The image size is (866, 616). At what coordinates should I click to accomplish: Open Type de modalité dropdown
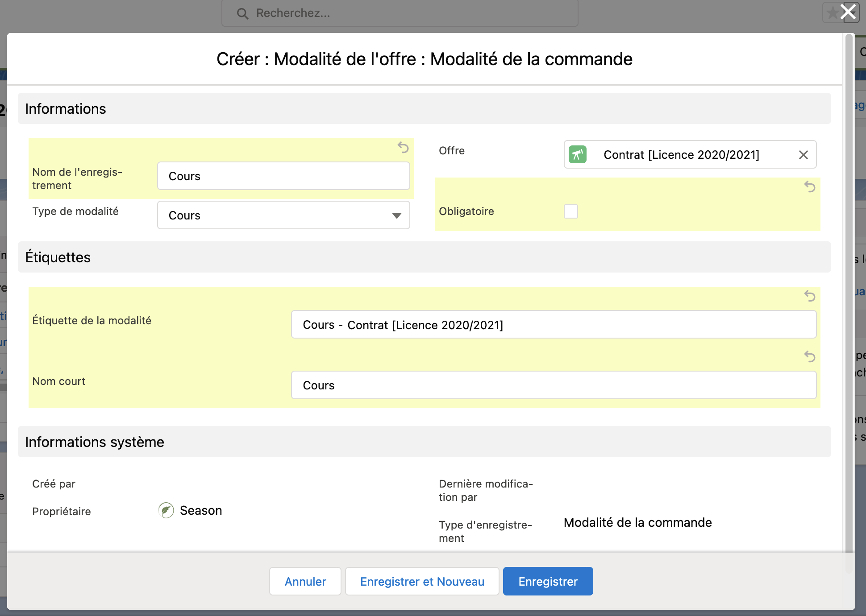pyautogui.click(x=283, y=215)
